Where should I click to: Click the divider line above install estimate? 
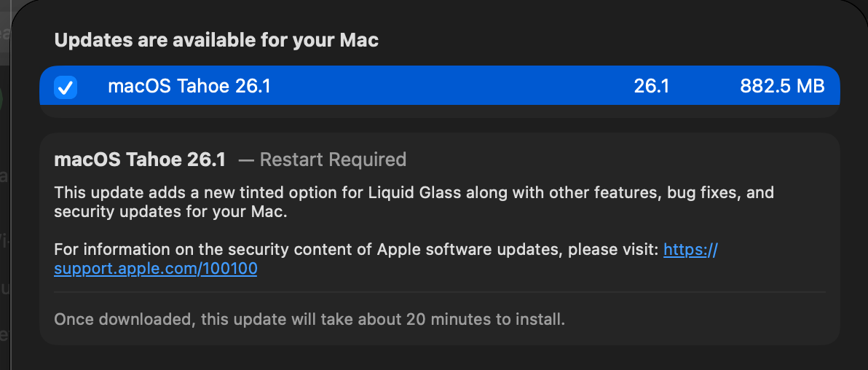pos(439,292)
